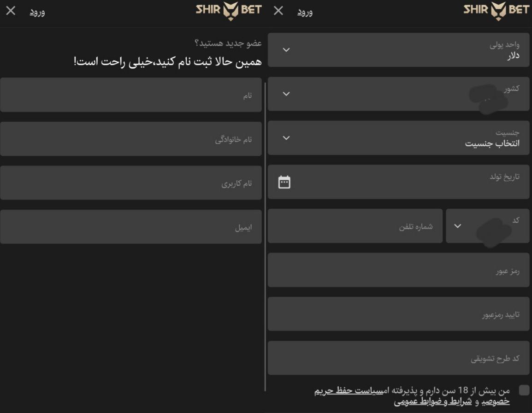Select the username (نام کاربری) field

pos(131,182)
